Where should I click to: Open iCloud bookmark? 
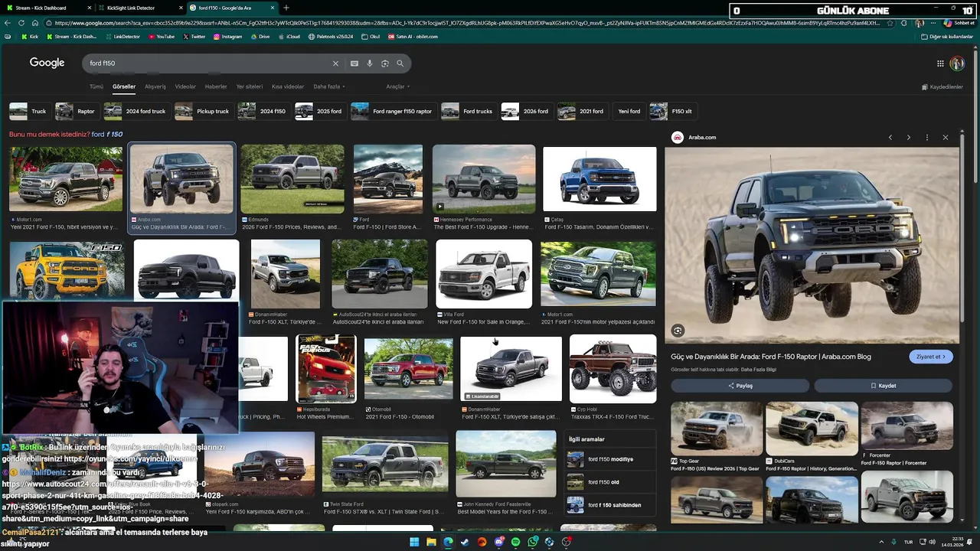289,37
